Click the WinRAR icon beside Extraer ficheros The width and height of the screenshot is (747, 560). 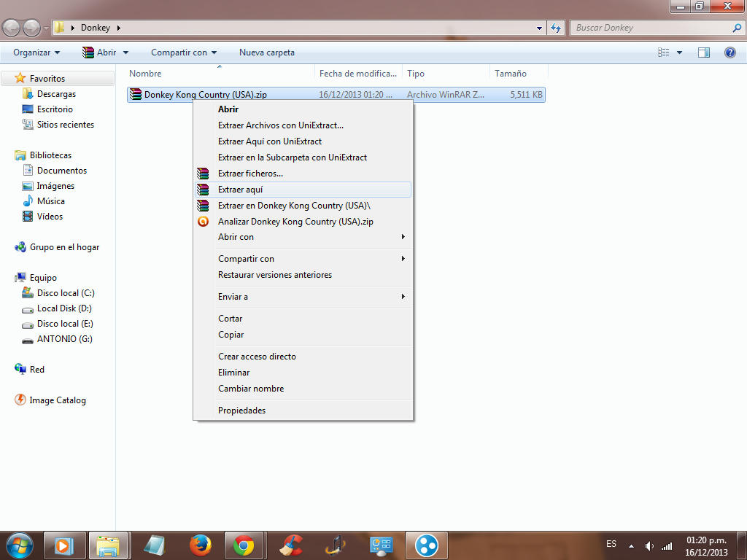click(x=203, y=174)
